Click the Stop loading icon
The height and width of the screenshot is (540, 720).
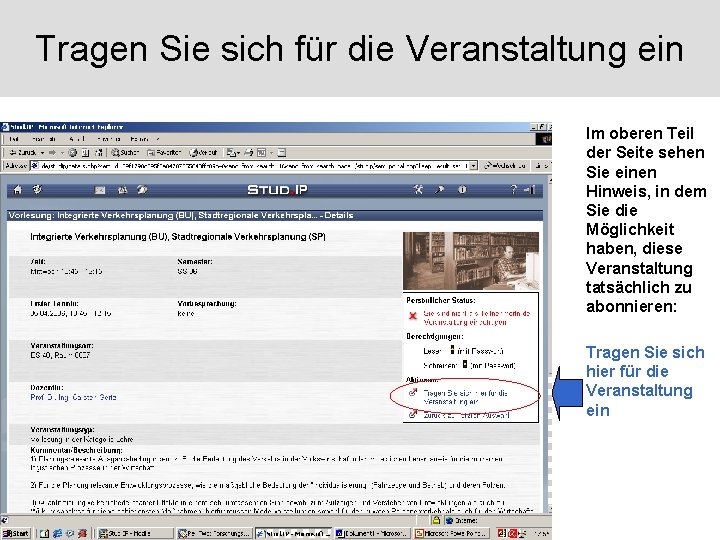(x=73, y=152)
